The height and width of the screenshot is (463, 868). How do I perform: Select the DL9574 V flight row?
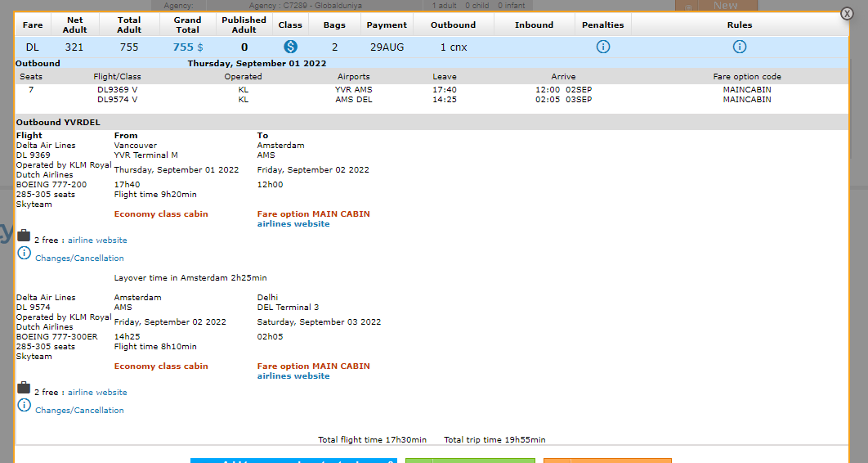[x=117, y=100]
